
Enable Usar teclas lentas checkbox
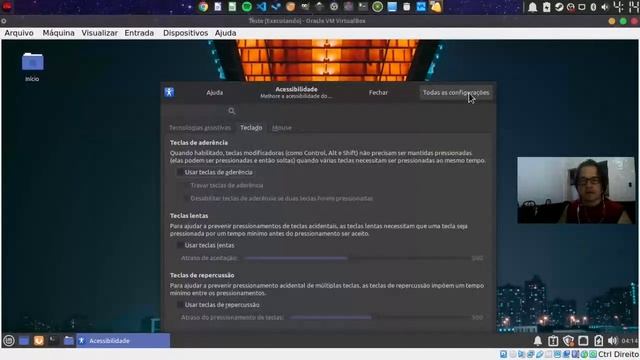180,245
